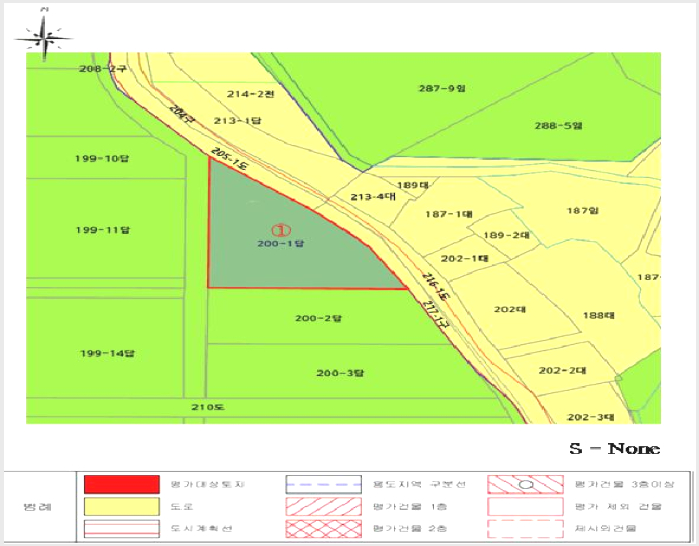Image resolution: width=699 pixels, height=546 pixels.
Task: Click the 범례 legend heading
Action: click(37, 507)
